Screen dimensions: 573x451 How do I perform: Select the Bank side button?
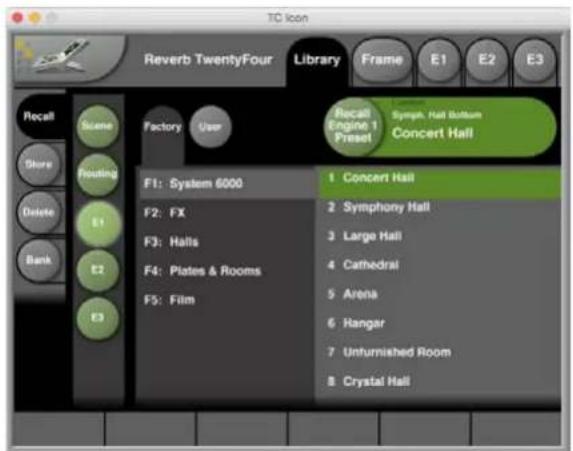(39, 260)
